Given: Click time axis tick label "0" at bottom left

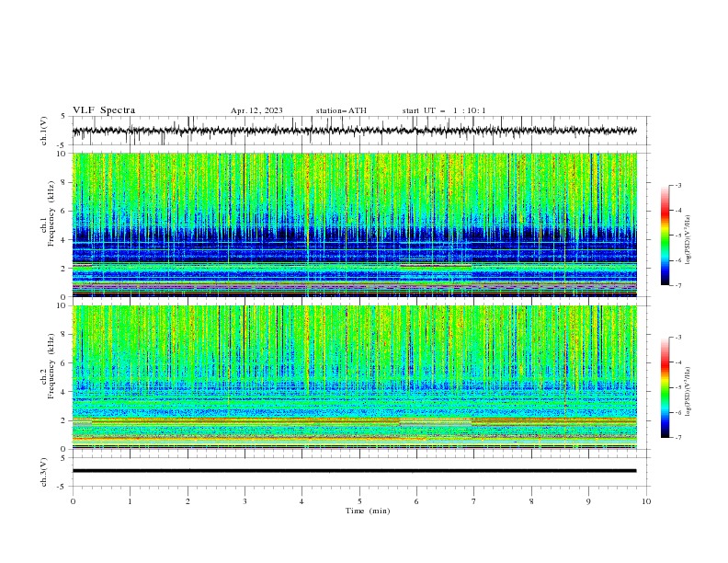Looking at the screenshot, I should [x=73, y=501].
